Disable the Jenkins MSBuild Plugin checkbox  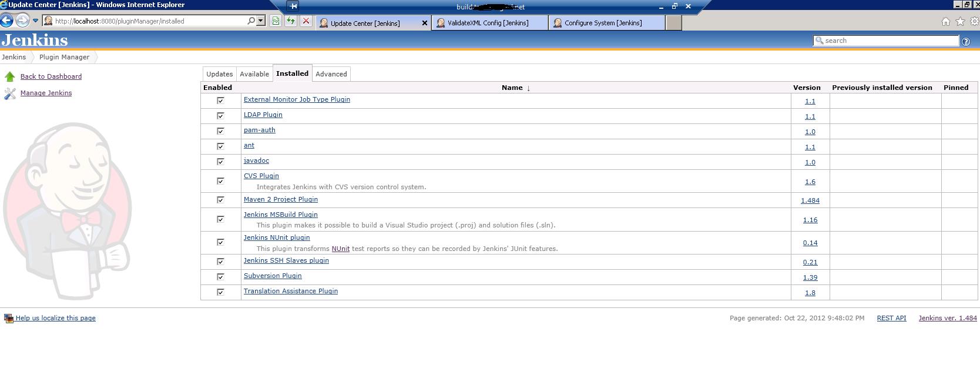pyautogui.click(x=221, y=219)
